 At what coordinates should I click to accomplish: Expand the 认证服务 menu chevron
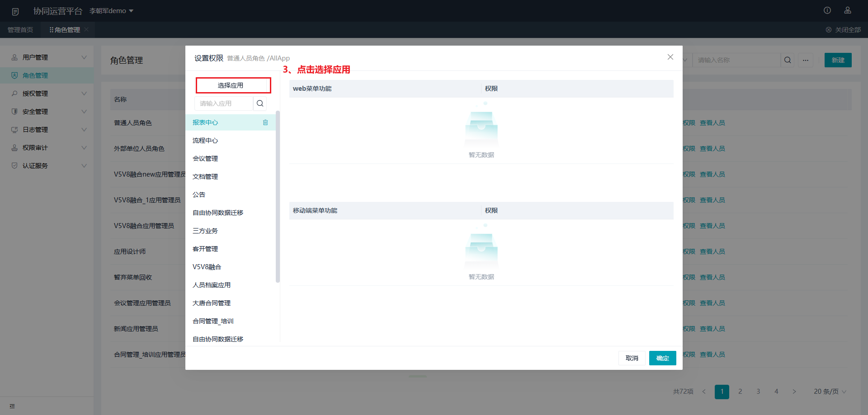[x=84, y=166]
